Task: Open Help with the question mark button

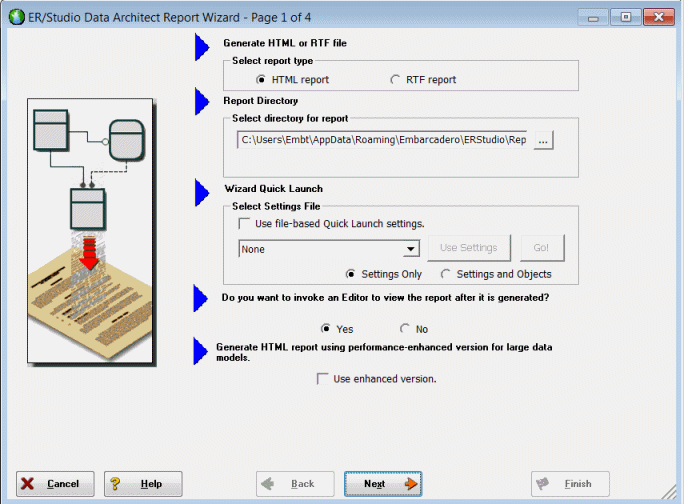Action: coord(143,483)
